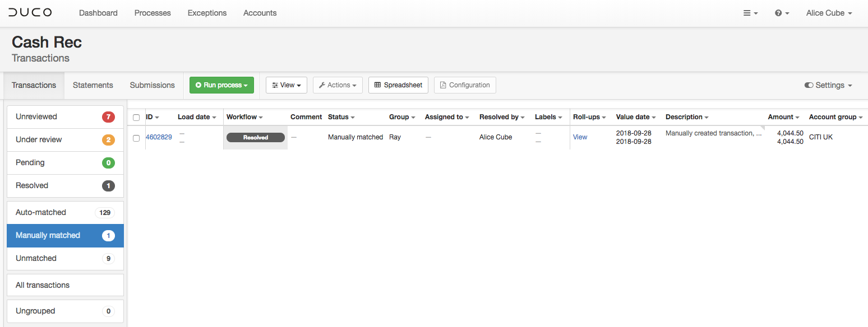868x327 pixels.
Task: Tick checkbox for transaction 4602829
Action: (136, 138)
